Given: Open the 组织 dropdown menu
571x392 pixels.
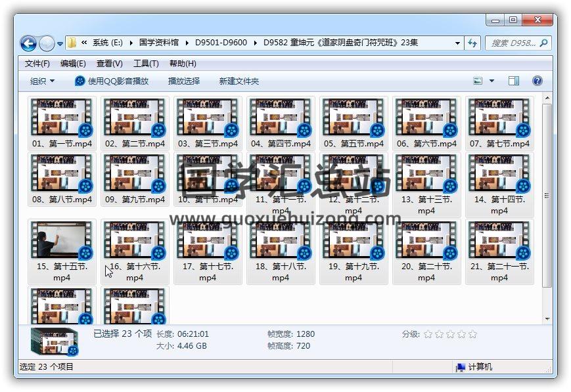Looking at the screenshot, I should tap(42, 81).
